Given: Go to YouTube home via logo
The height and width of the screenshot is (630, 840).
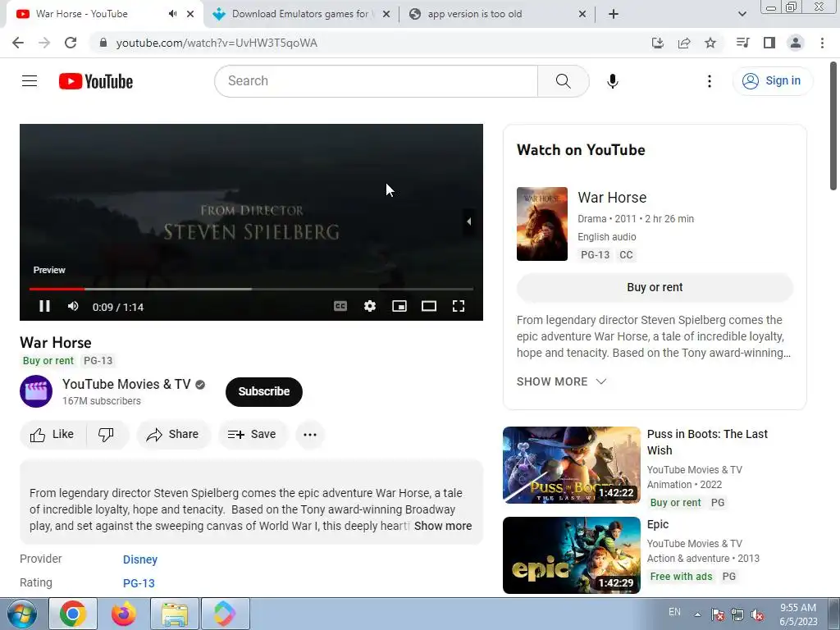Looking at the screenshot, I should coord(96,81).
